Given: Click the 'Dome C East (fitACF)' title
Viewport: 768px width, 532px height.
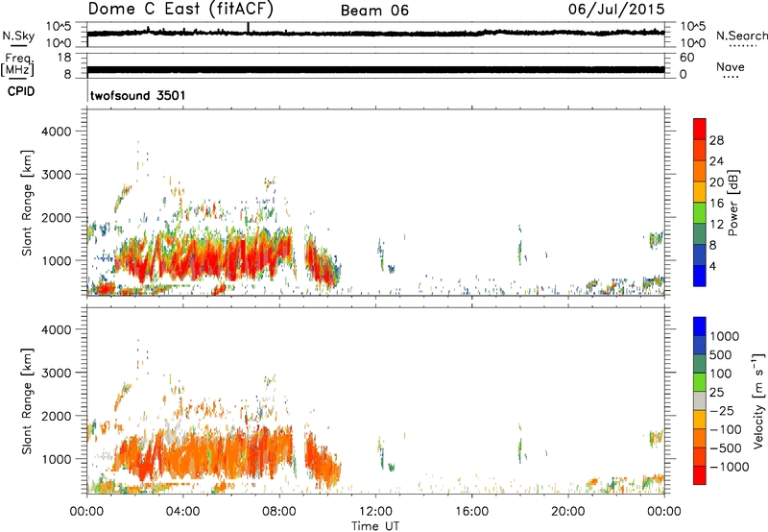Looking at the screenshot, I should 180,10.
